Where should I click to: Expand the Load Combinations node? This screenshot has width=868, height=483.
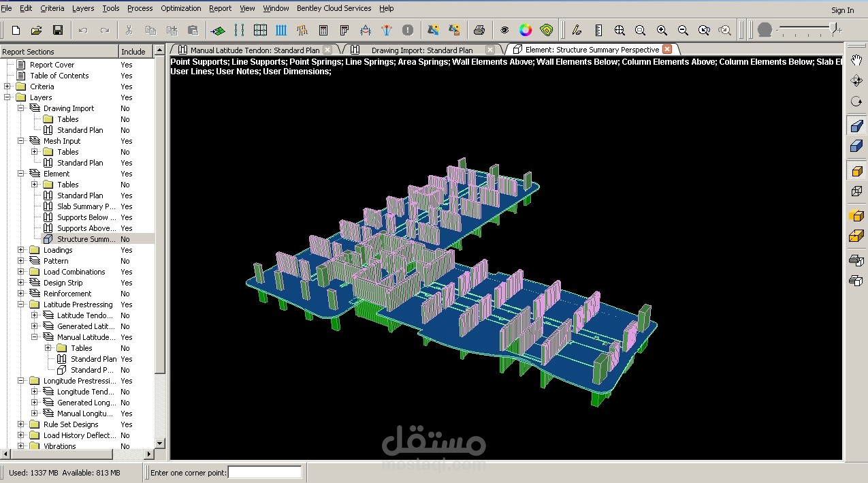20,272
